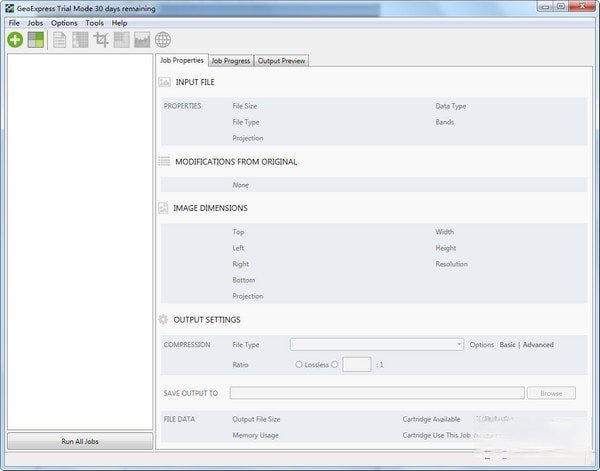
Task: Open the Tools menu
Action: pos(95,23)
